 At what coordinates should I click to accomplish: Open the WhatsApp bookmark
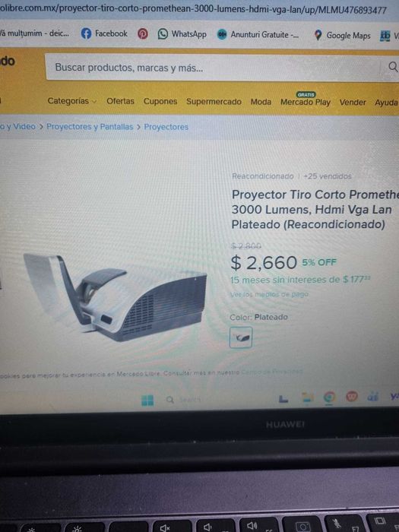[182, 34]
